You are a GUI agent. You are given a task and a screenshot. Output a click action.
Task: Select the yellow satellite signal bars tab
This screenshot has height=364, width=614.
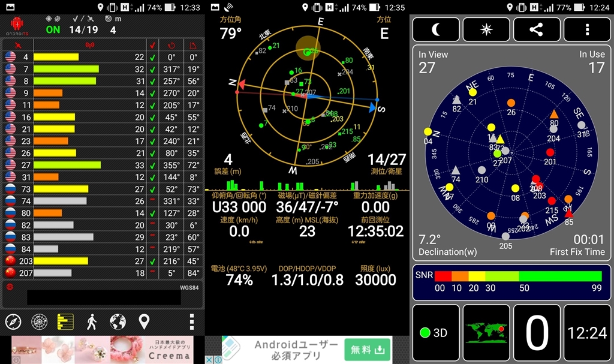point(65,321)
